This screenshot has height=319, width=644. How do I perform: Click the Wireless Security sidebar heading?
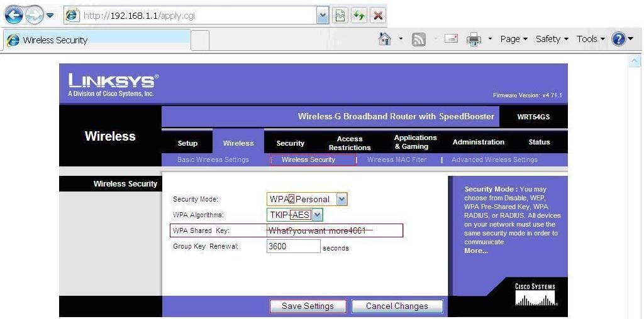tap(125, 184)
